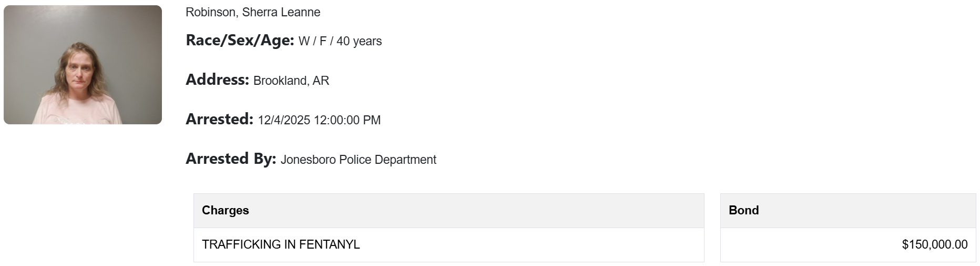Screen dimensions: 980x266
Task: Click the "Address:" label
Action: [x=217, y=80]
